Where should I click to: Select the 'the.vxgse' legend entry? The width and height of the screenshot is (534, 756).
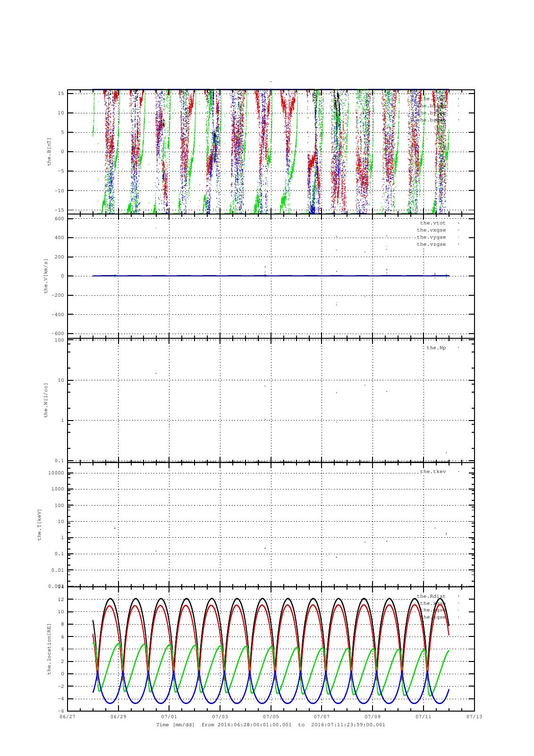pyautogui.click(x=431, y=230)
